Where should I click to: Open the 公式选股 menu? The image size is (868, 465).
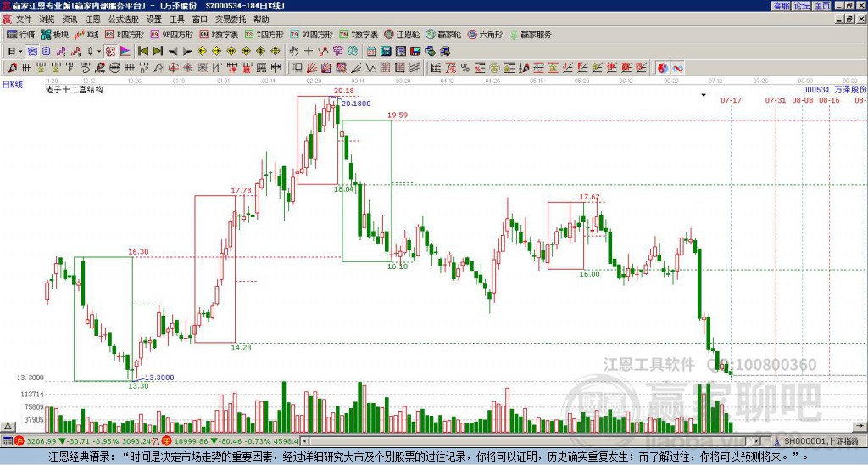(x=124, y=20)
